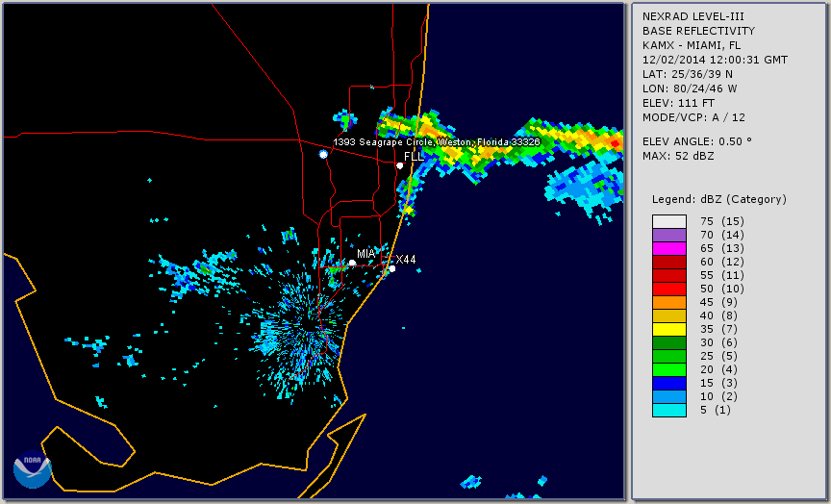Pick the 60 dBZ dark red swatch
Screen dimensions: 831x504
(x=669, y=262)
